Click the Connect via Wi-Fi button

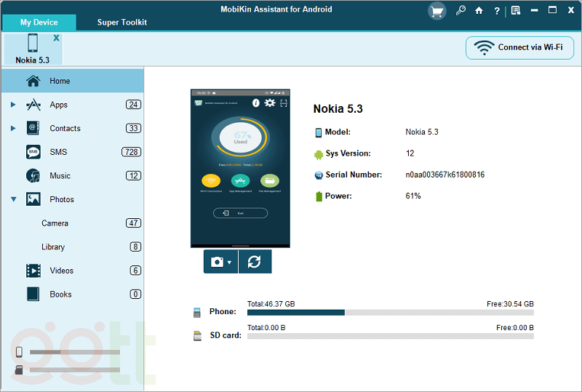coord(519,47)
